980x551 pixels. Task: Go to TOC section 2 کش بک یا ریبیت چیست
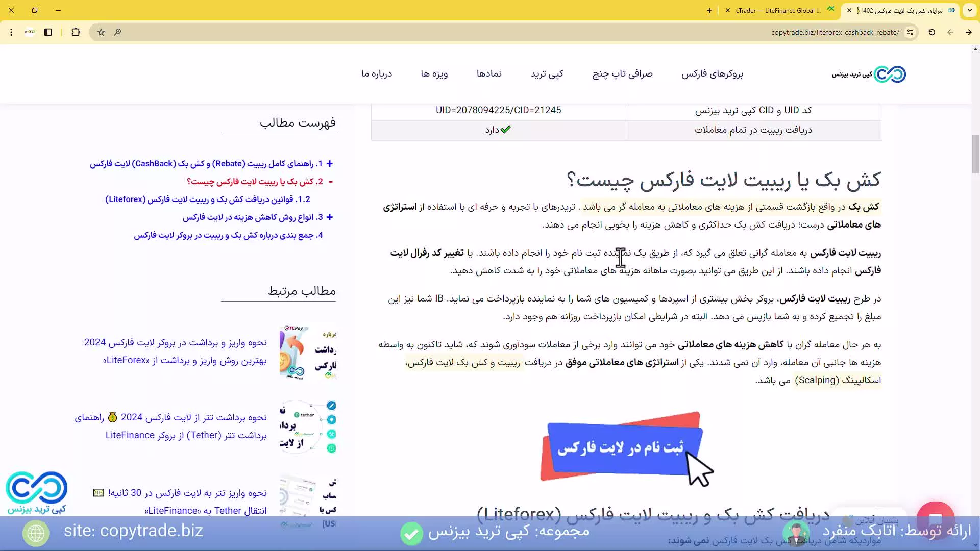tap(255, 182)
